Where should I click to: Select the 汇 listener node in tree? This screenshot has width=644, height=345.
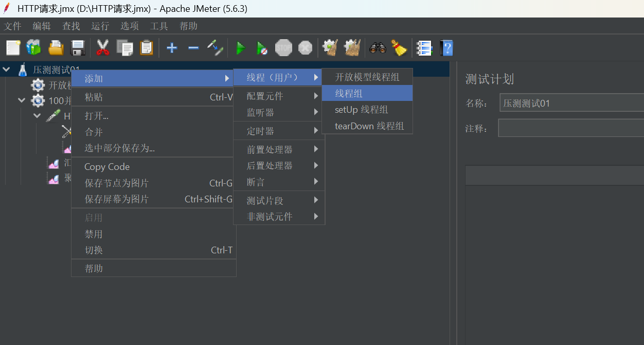click(59, 163)
